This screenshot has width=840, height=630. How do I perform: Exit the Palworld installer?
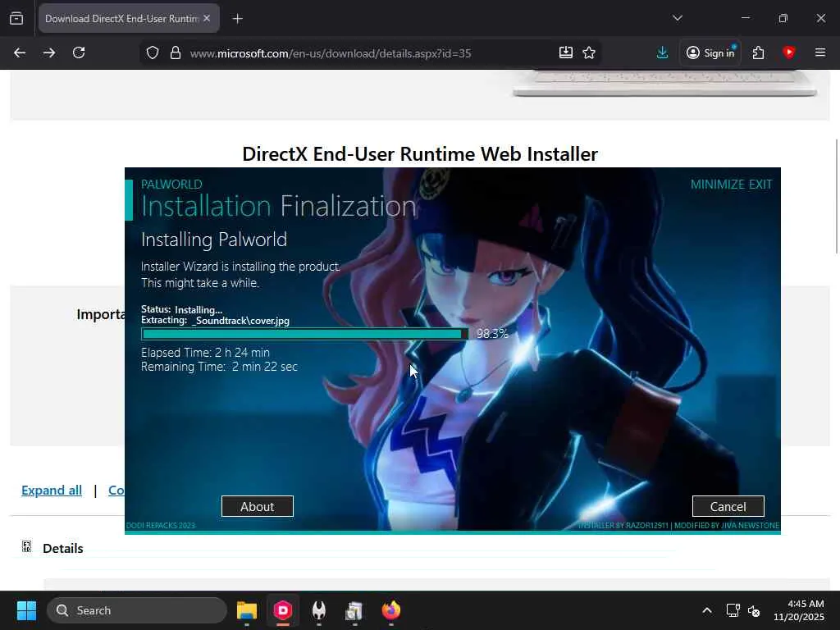pyautogui.click(x=760, y=185)
